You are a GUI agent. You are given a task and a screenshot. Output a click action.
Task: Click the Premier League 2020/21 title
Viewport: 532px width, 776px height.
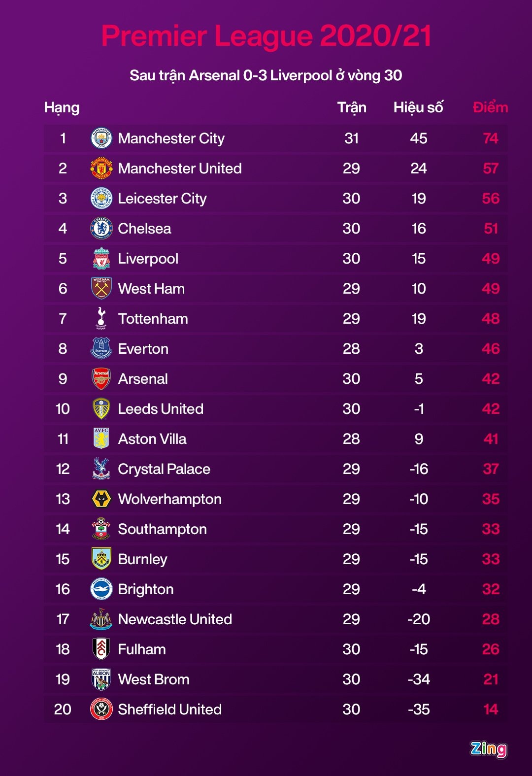[x=266, y=36]
